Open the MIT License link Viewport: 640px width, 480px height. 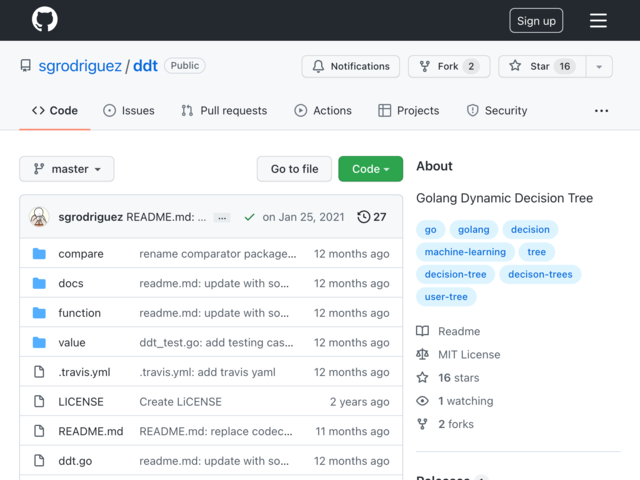[x=458, y=354]
